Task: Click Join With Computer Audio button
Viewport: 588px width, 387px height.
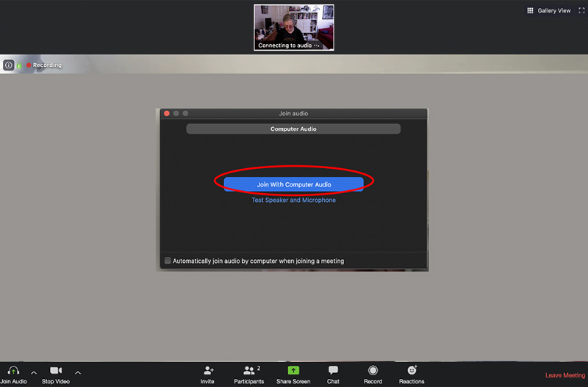Action: pos(293,184)
